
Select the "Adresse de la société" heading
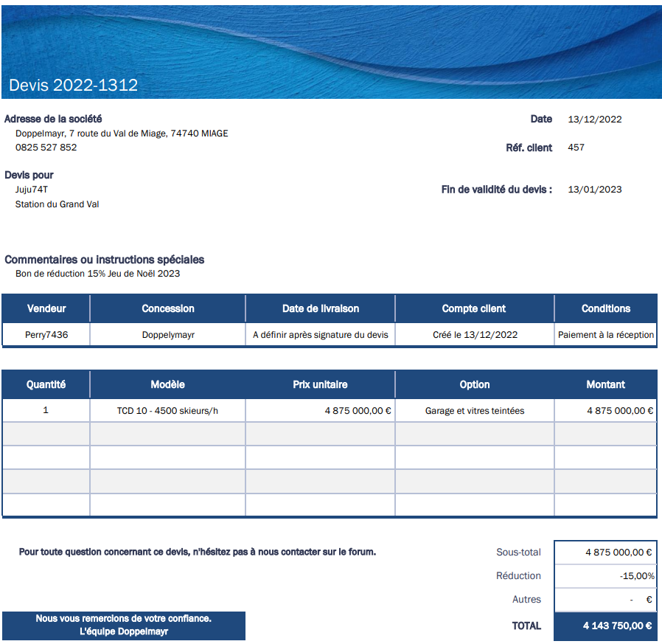tap(53, 119)
